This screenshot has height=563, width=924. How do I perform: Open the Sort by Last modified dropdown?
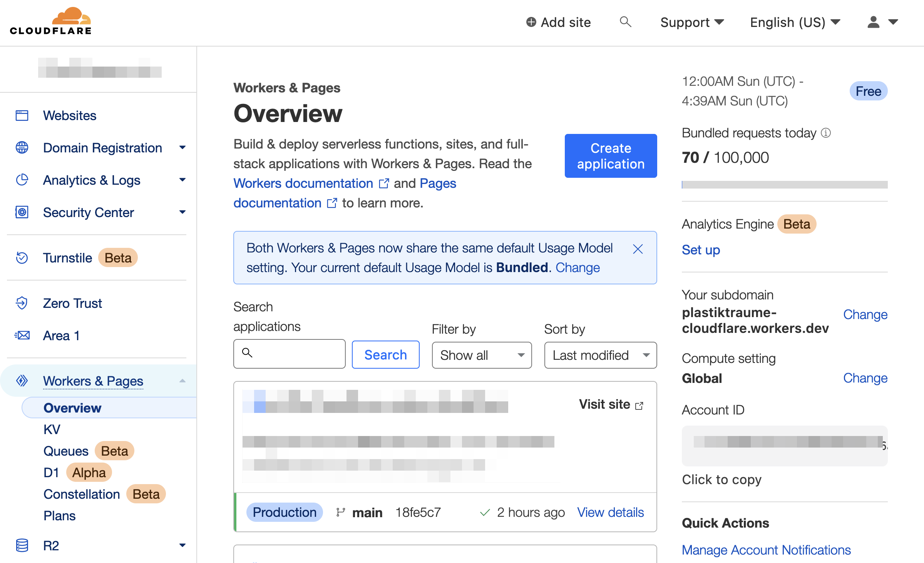click(x=600, y=355)
